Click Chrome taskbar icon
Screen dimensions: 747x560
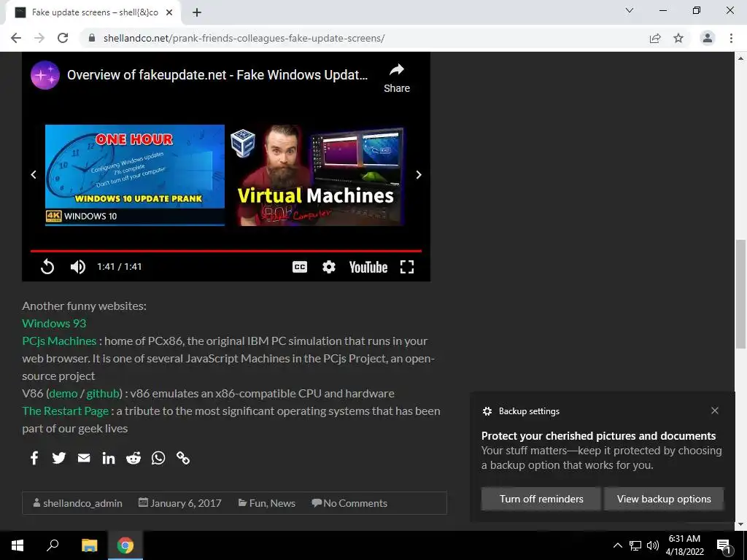click(x=125, y=545)
